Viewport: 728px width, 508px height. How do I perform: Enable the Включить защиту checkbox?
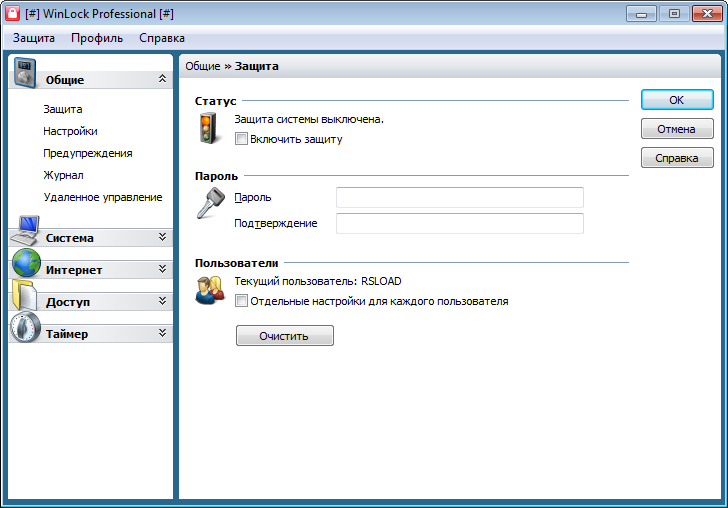pyautogui.click(x=241, y=139)
